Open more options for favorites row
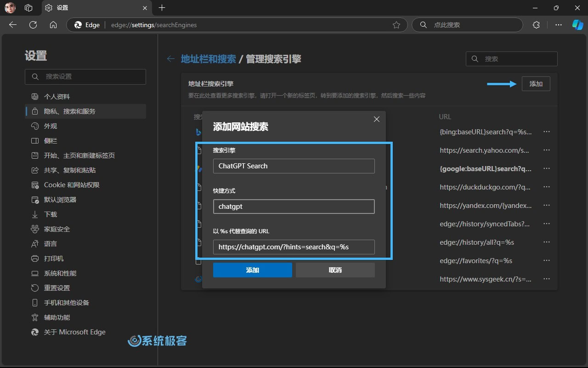Viewport: 588px width, 368px height. pyautogui.click(x=547, y=260)
